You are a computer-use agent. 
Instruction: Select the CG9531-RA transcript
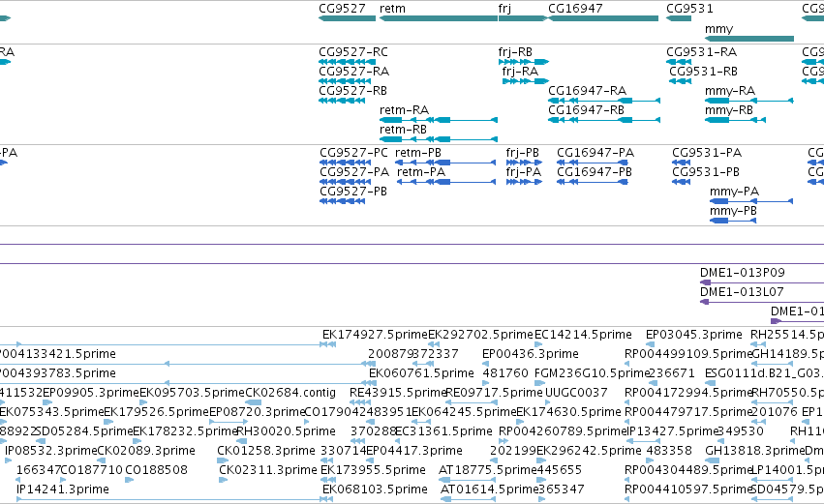click(679, 61)
